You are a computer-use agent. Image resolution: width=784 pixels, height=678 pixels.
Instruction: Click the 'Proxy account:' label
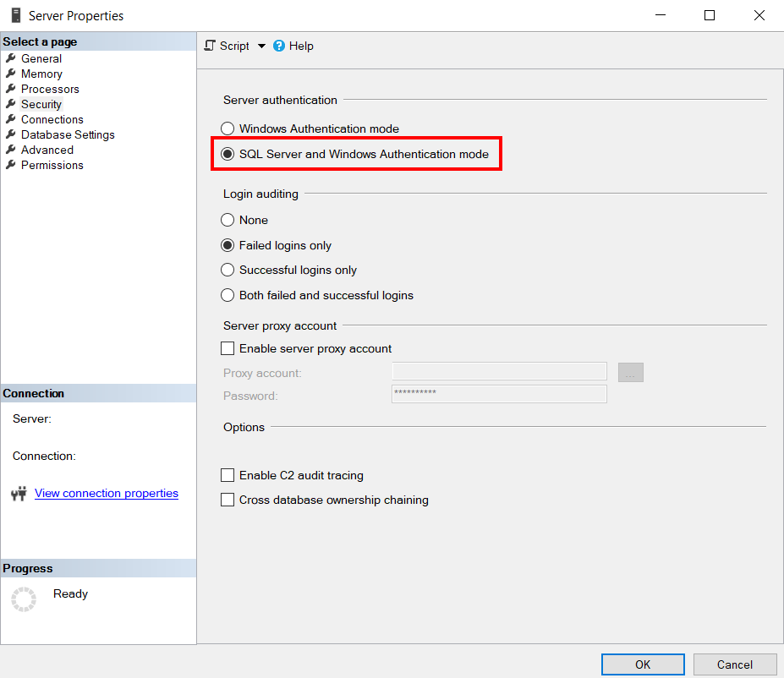pyautogui.click(x=262, y=373)
